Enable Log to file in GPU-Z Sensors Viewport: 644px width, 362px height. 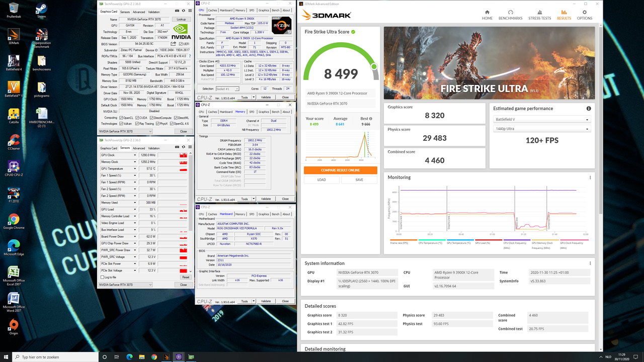click(x=102, y=277)
